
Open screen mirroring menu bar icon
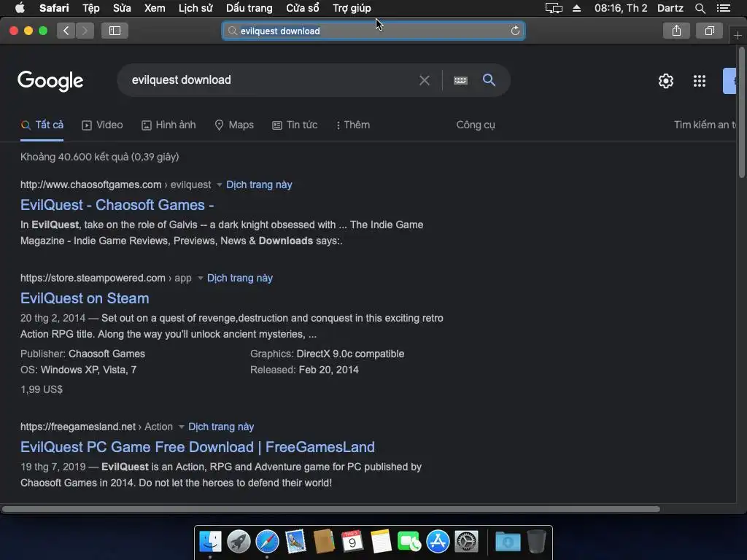click(554, 8)
